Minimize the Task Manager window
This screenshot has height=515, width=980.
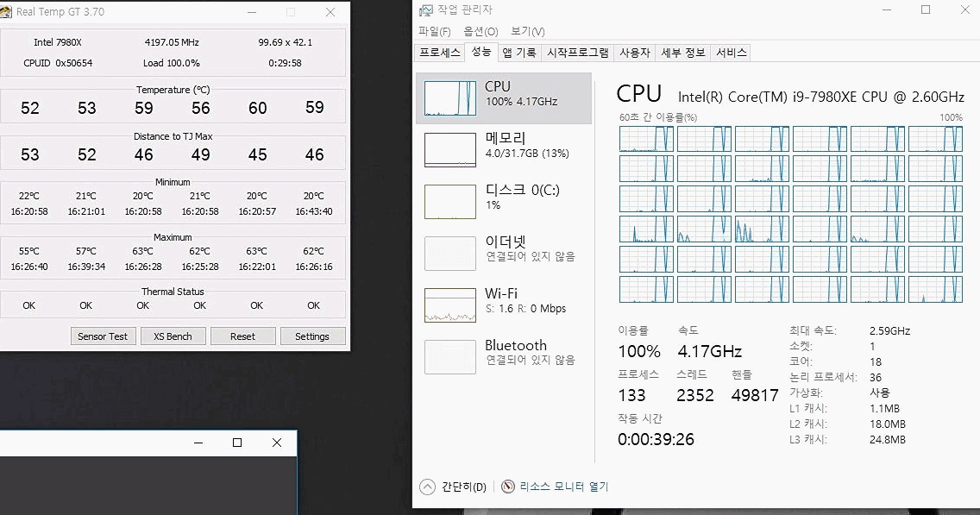pyautogui.click(x=887, y=10)
